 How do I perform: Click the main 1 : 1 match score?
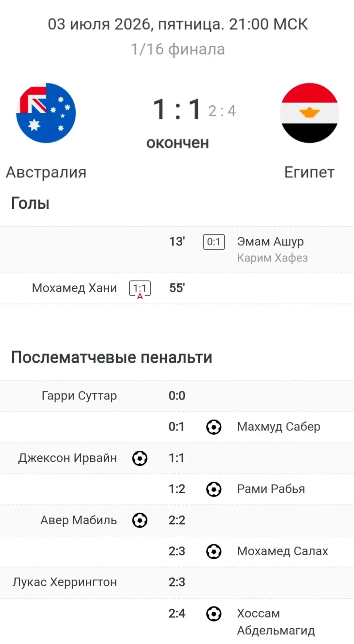pyautogui.click(x=177, y=109)
